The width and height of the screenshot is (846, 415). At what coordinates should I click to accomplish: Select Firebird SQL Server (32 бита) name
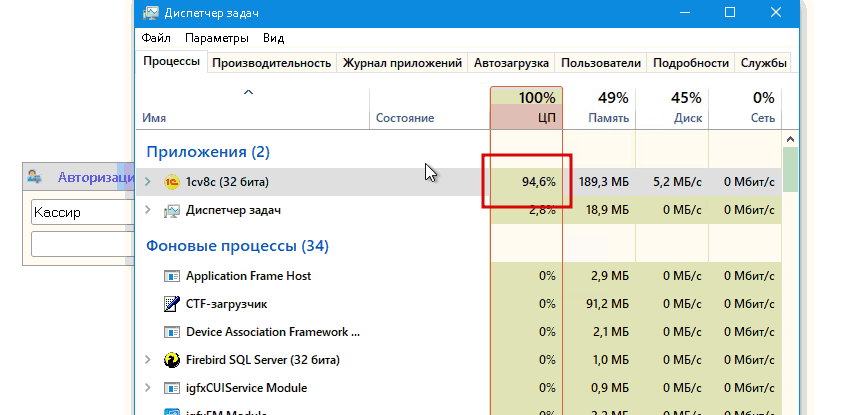click(263, 360)
